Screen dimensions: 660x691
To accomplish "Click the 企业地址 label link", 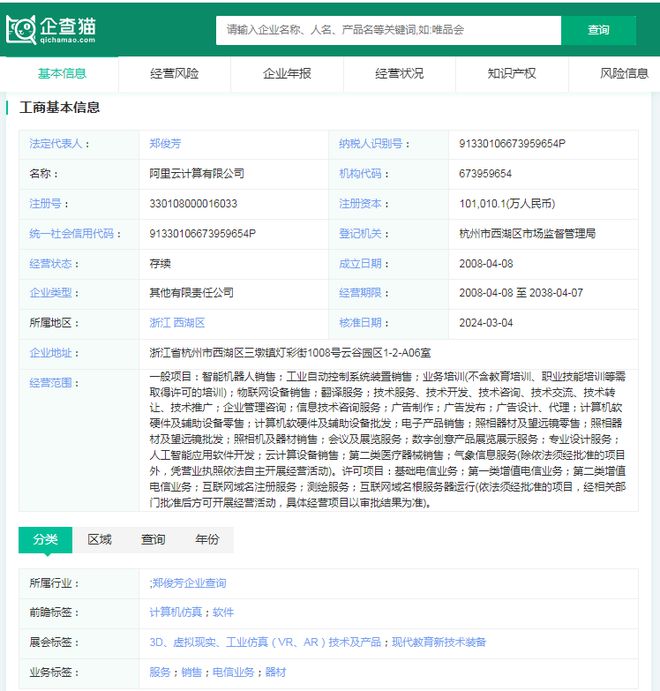I will pos(50,353).
